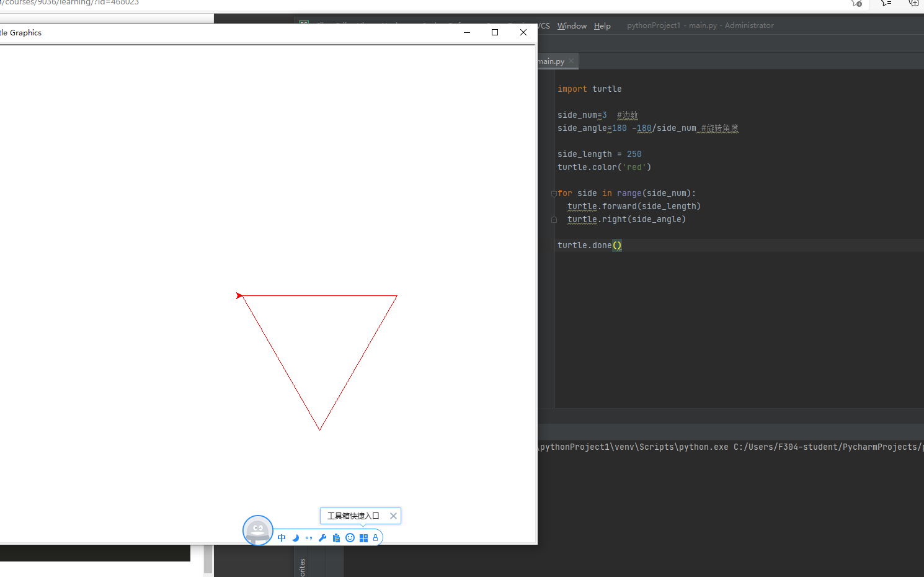The image size is (924, 577).
Task: Click the QQ penguin avatar on input bar
Action: [x=257, y=530]
